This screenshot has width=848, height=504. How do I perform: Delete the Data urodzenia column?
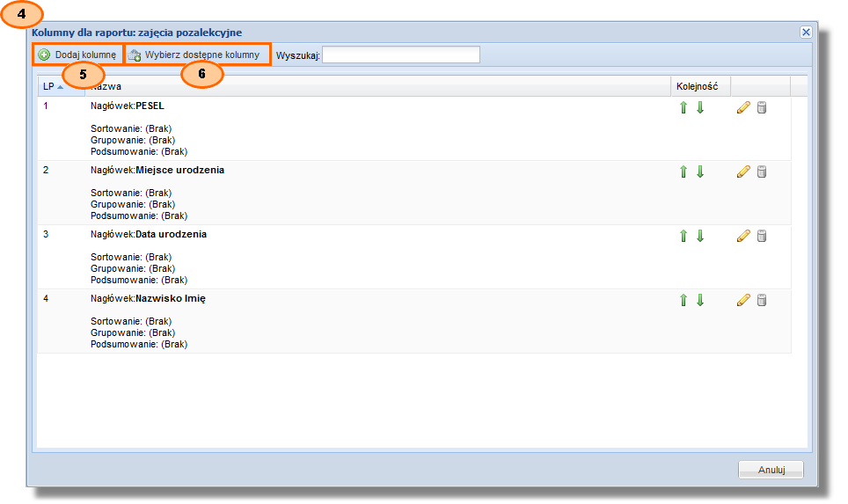(x=762, y=236)
